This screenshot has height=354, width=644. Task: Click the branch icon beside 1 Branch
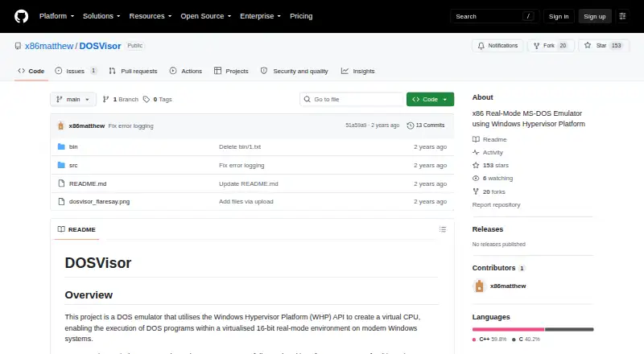(105, 100)
